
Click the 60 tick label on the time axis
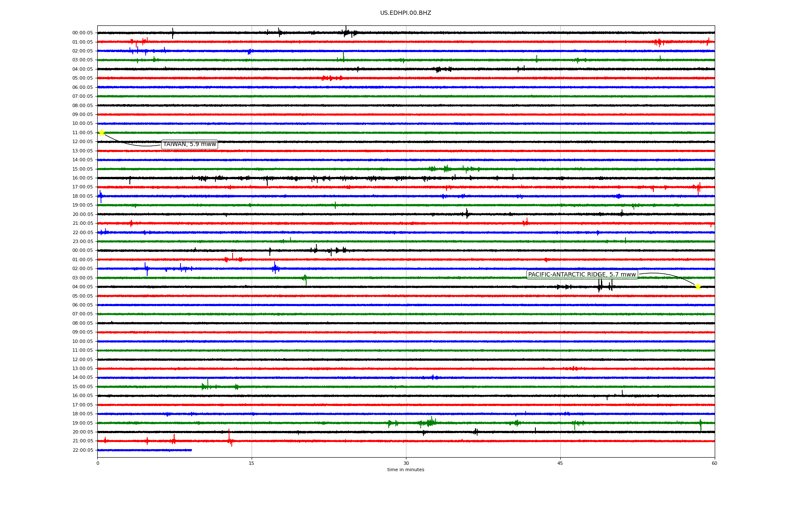click(x=714, y=463)
